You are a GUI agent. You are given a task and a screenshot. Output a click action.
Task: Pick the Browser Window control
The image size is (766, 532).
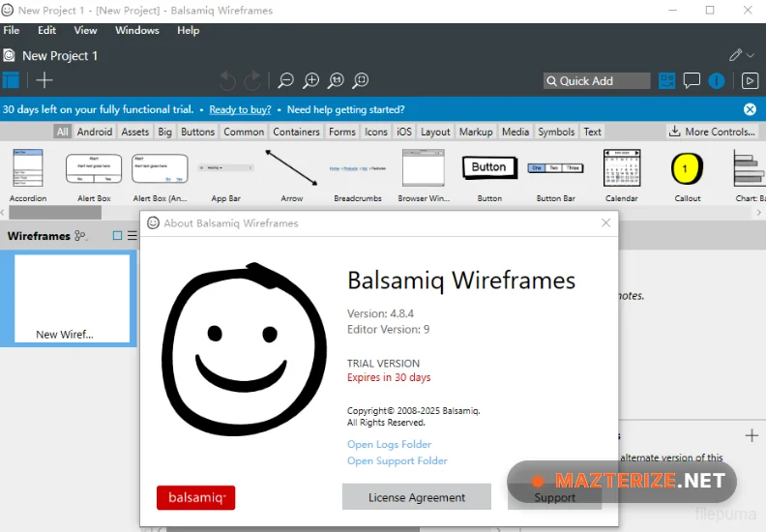[424, 176]
